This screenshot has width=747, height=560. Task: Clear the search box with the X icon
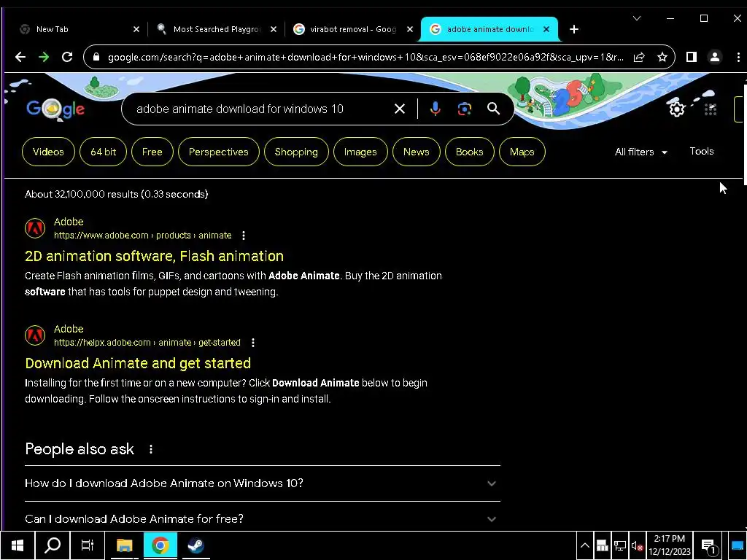click(400, 109)
